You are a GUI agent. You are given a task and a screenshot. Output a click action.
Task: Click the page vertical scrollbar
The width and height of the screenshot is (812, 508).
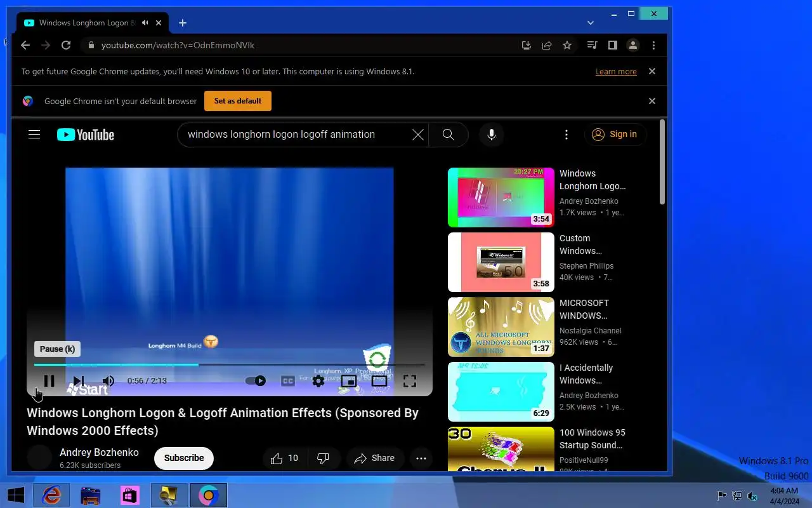coord(662,162)
